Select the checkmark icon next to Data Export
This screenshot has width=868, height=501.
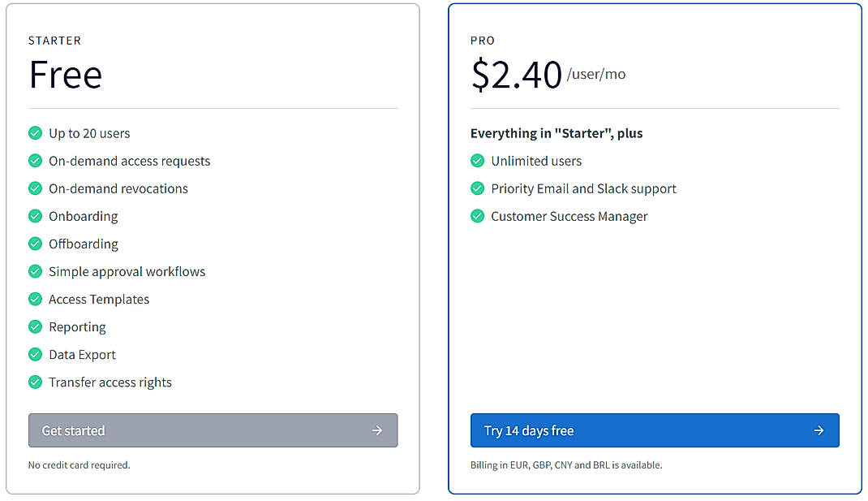pyautogui.click(x=35, y=354)
